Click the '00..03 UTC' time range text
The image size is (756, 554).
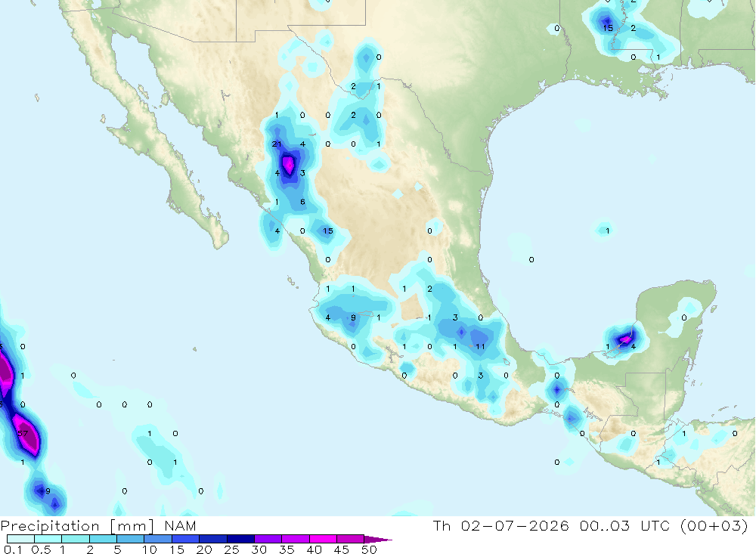point(625,525)
